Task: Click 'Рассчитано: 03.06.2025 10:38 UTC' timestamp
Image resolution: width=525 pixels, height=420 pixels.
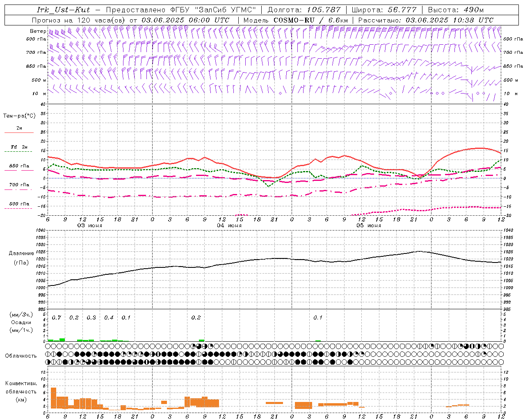Action: coord(426,20)
